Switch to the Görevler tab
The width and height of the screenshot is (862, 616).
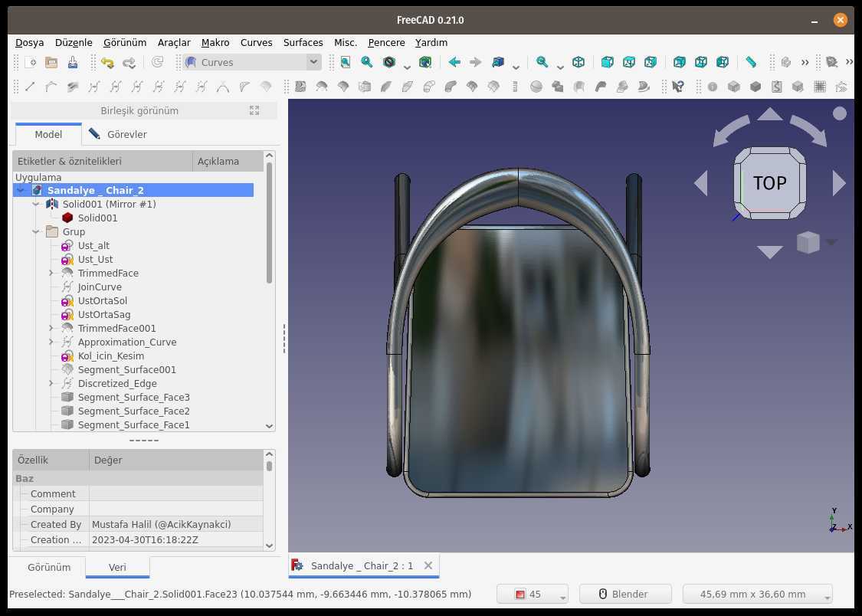(x=118, y=134)
